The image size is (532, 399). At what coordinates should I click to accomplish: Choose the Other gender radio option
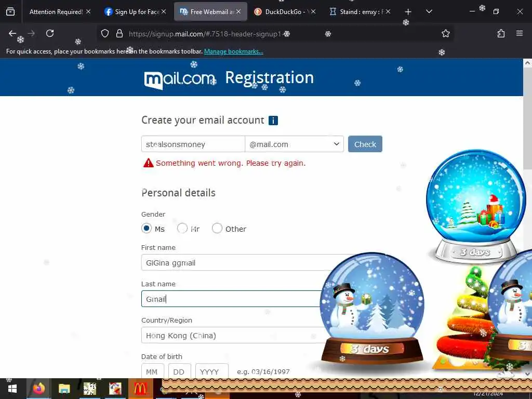click(217, 229)
